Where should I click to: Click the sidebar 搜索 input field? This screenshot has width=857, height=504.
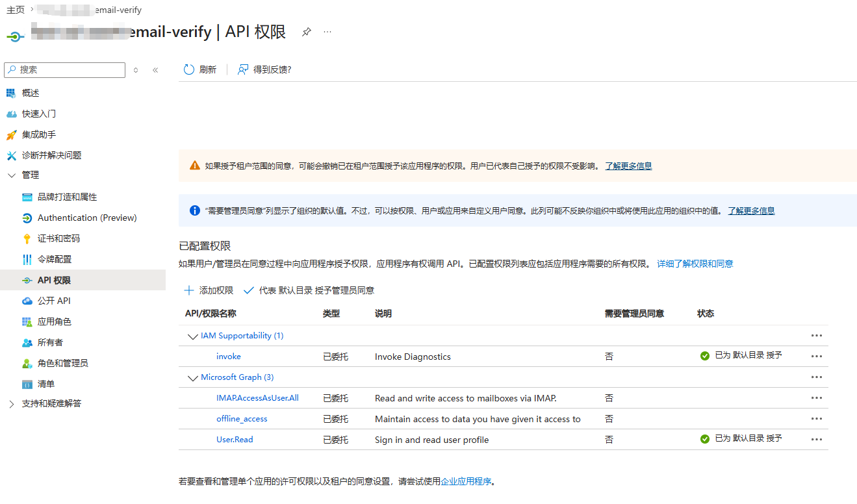coord(64,69)
